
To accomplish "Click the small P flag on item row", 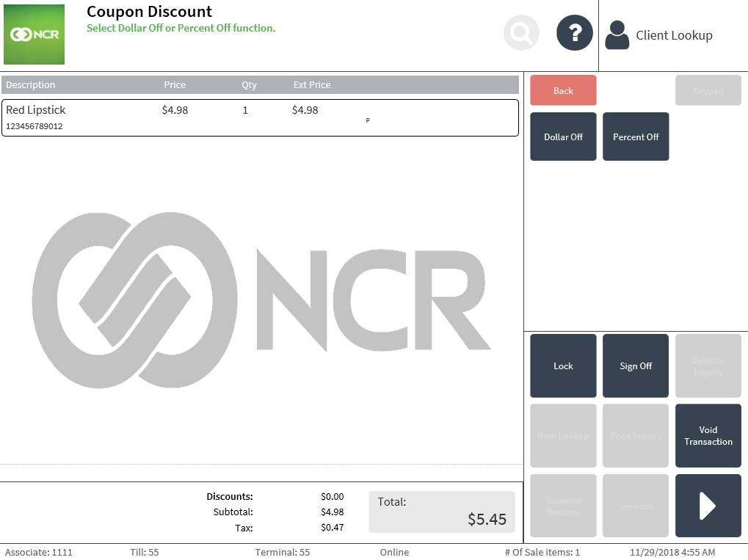I will pyautogui.click(x=368, y=120).
